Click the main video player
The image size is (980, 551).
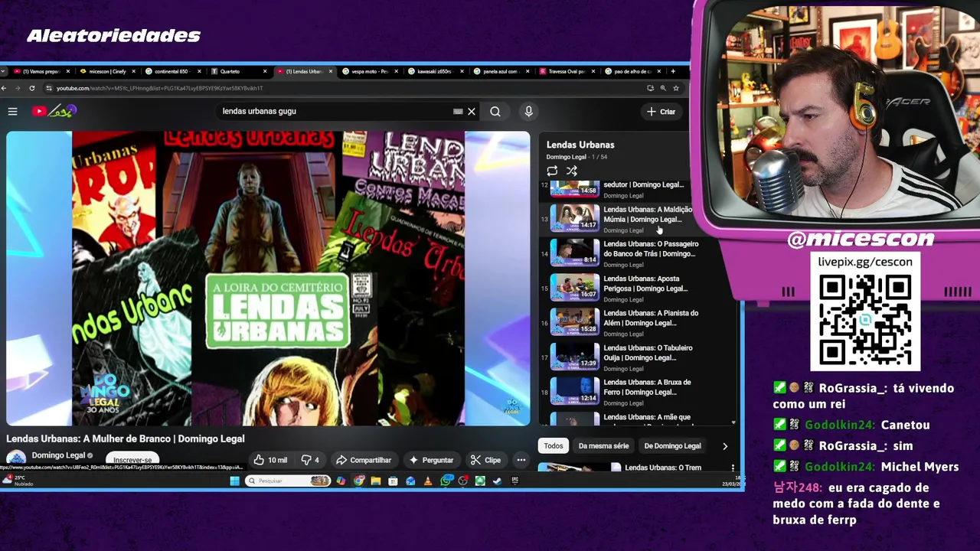(268, 279)
